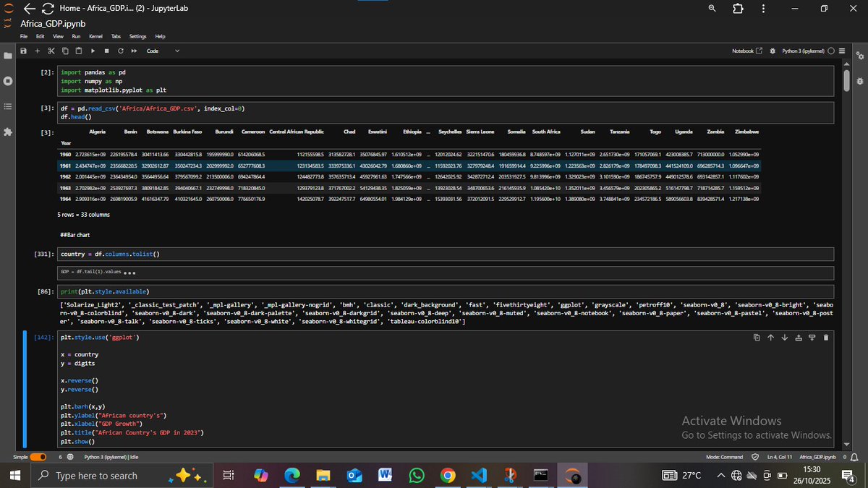
Task: Insert a new cell below with plus icon
Action: coord(38,51)
